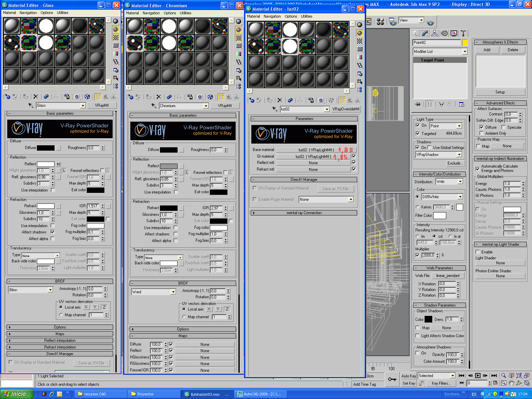The width and height of the screenshot is (532, 399).
Task: Toggle checkered Background icon in Chromium editor
Action: pos(239,38)
